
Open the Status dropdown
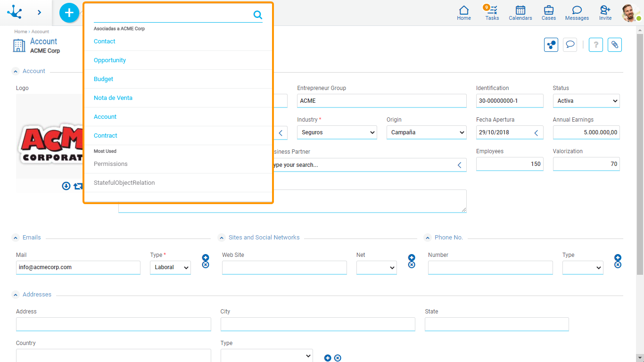coord(586,101)
